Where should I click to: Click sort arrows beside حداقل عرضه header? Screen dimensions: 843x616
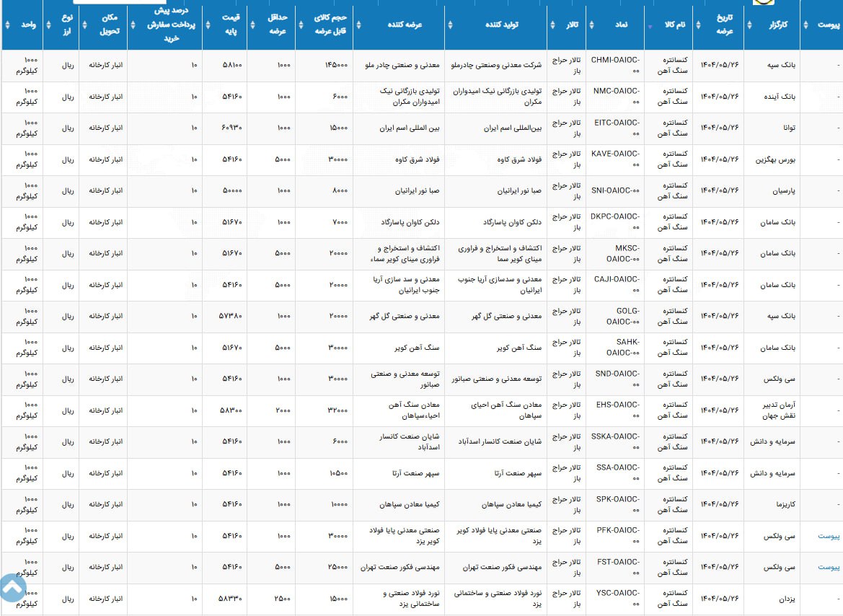tap(252, 25)
